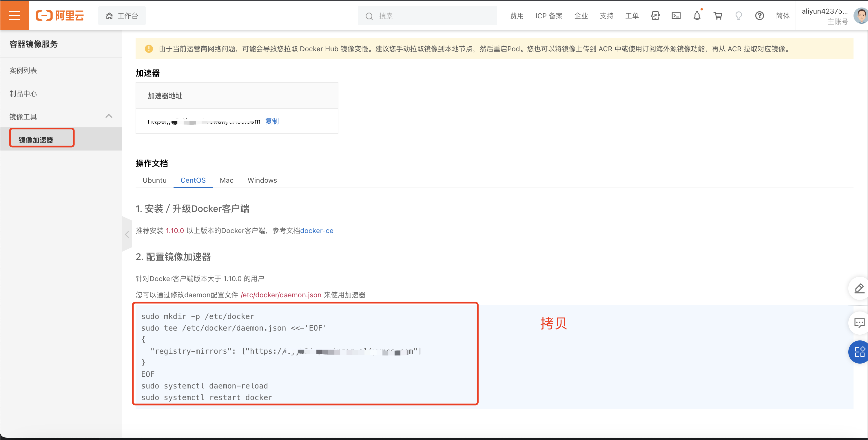Viewport: 868px width, 440px height.
Task: Open the 工单 menu item
Action: 632,15
